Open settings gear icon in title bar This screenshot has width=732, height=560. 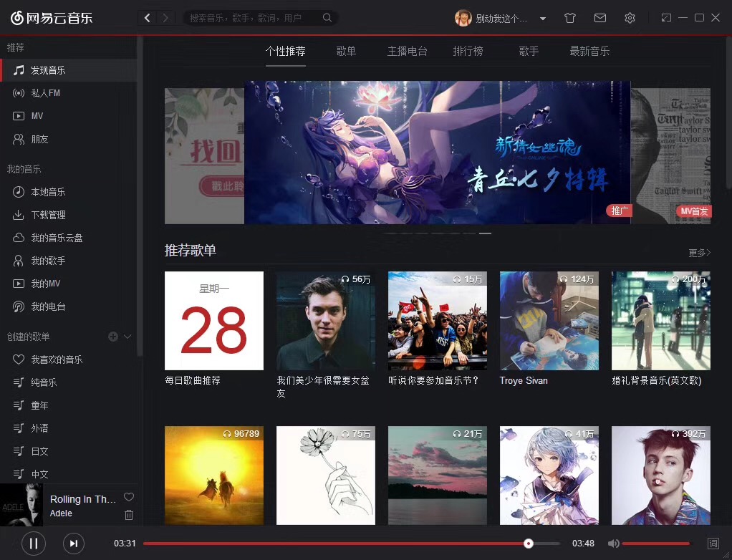630,18
